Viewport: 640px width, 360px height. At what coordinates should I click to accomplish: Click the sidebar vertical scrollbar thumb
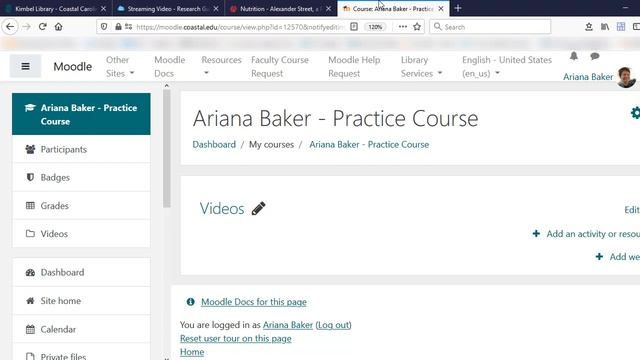pos(167,148)
